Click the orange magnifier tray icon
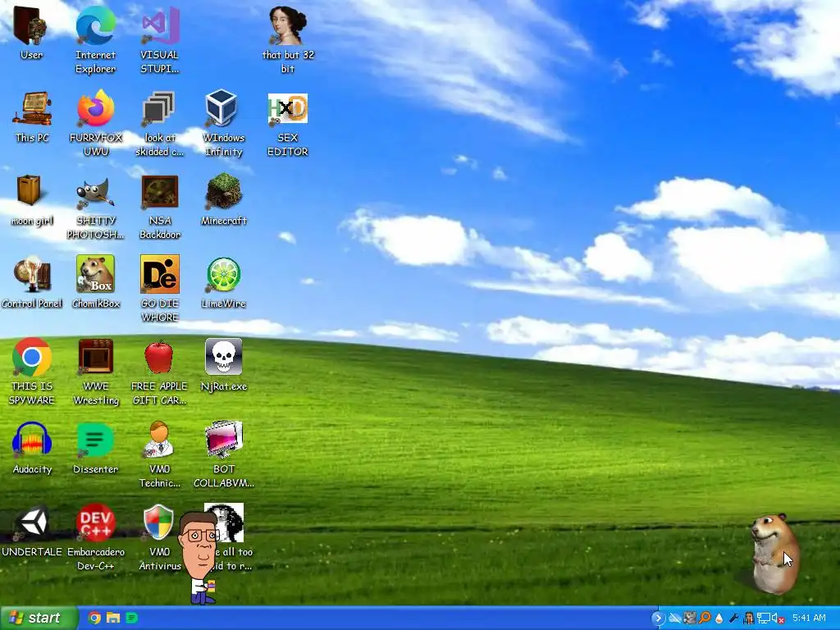 705,619
